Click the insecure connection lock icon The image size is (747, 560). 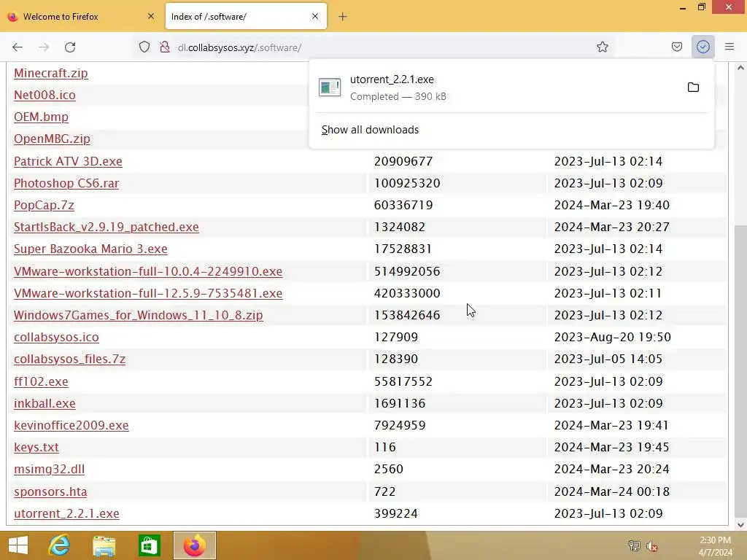[x=165, y=47]
